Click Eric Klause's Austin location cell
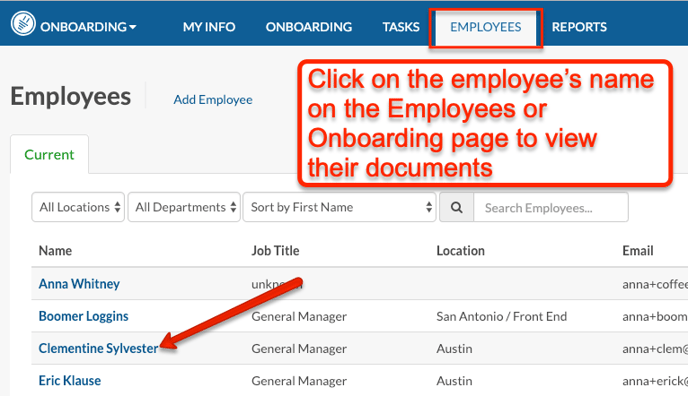 (454, 381)
